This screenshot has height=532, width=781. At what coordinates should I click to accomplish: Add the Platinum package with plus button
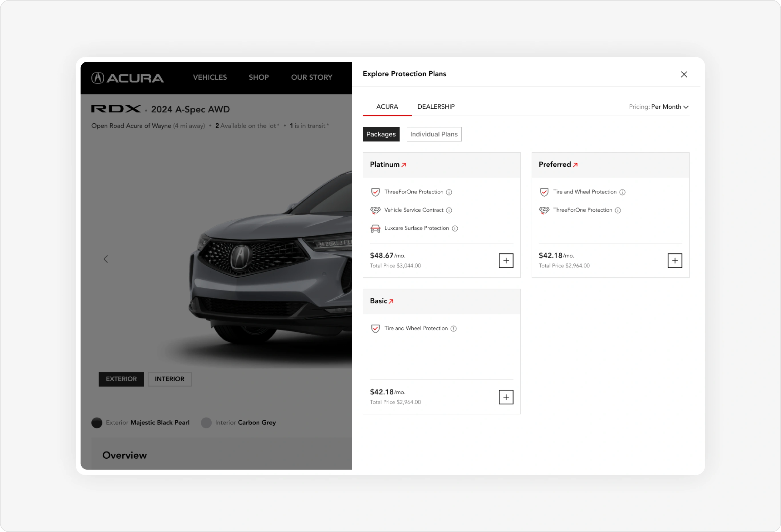(x=506, y=261)
